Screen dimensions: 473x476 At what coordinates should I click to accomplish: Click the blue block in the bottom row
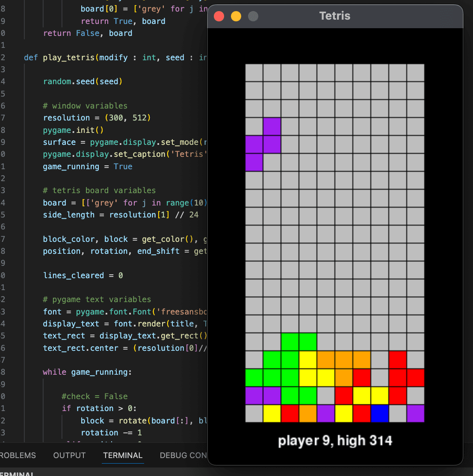click(380, 413)
